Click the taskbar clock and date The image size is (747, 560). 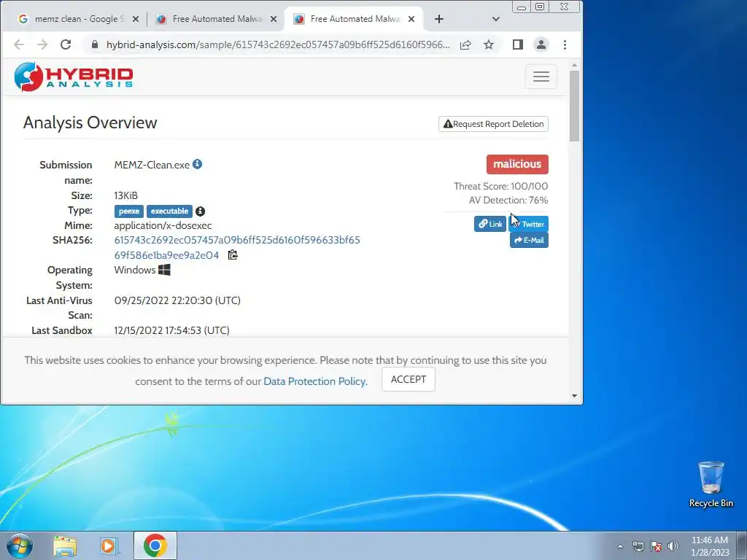pos(710,546)
